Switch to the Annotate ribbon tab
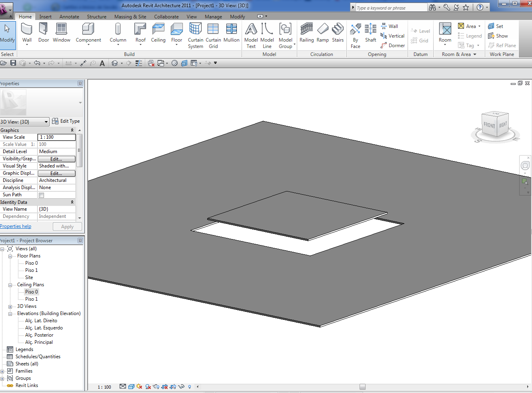Viewport: 532px width, 393px height. click(x=69, y=17)
